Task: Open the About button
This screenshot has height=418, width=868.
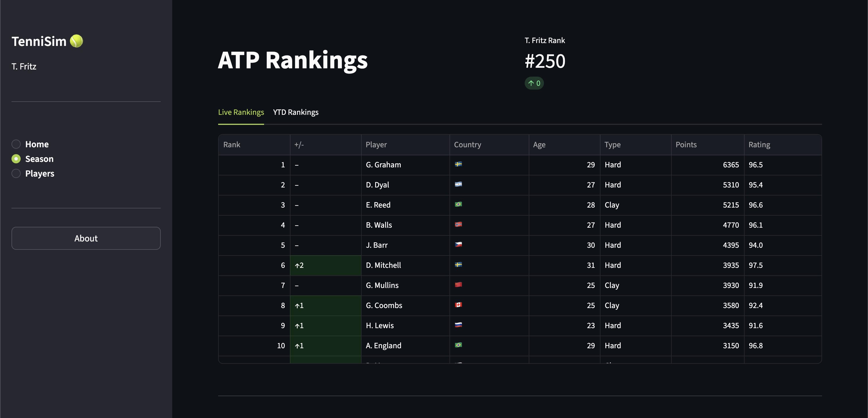Action: (86, 238)
